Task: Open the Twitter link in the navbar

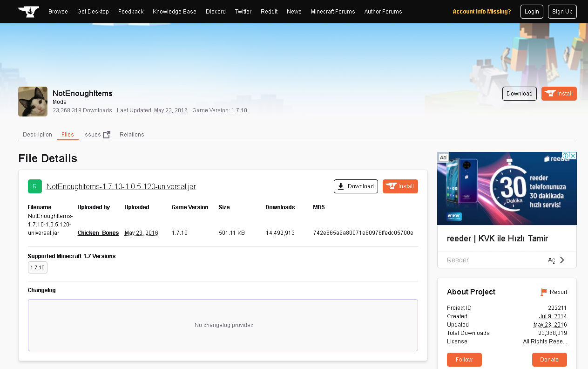Action: click(243, 12)
